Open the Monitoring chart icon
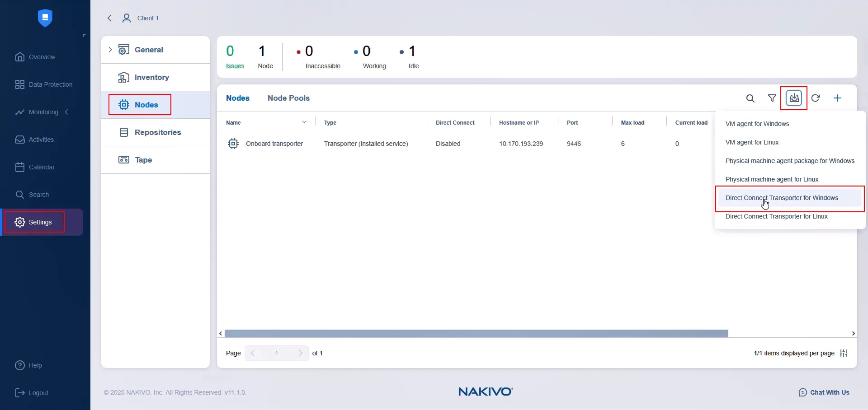The height and width of the screenshot is (410, 868). pos(20,112)
